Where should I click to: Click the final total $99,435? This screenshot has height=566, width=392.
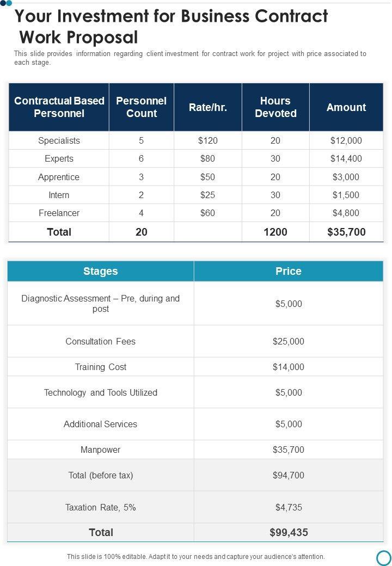tap(289, 532)
